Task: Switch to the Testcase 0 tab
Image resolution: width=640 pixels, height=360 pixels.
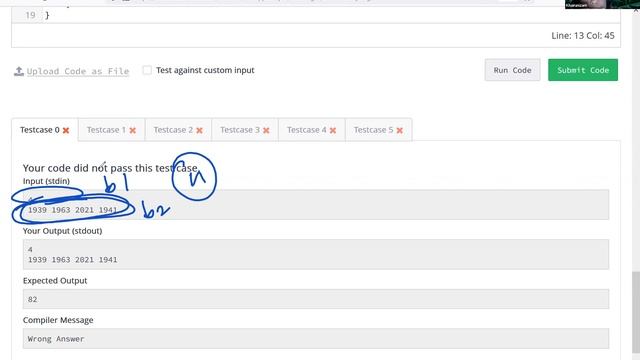Action: (44, 130)
